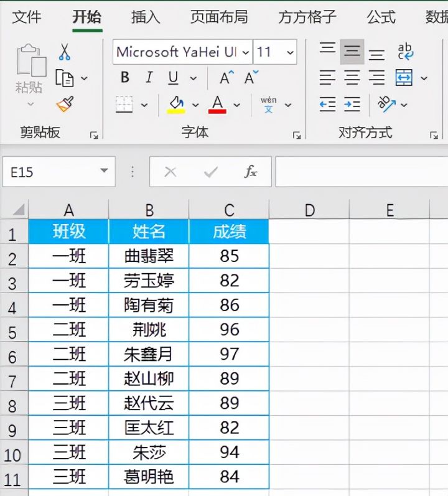Apply cell borders icon
The width and height of the screenshot is (448, 496).
[x=124, y=105]
